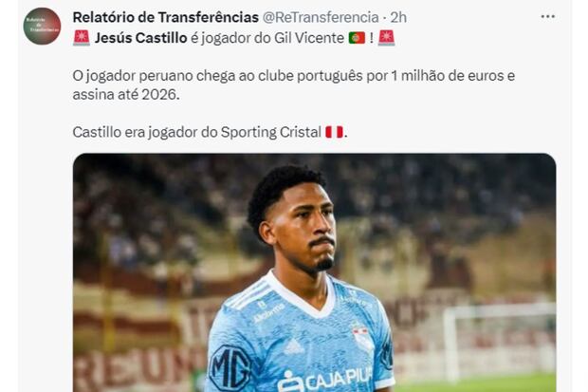Select the bold Jesús Castillo name text
Viewport: 588px width, 392px height.
point(140,38)
